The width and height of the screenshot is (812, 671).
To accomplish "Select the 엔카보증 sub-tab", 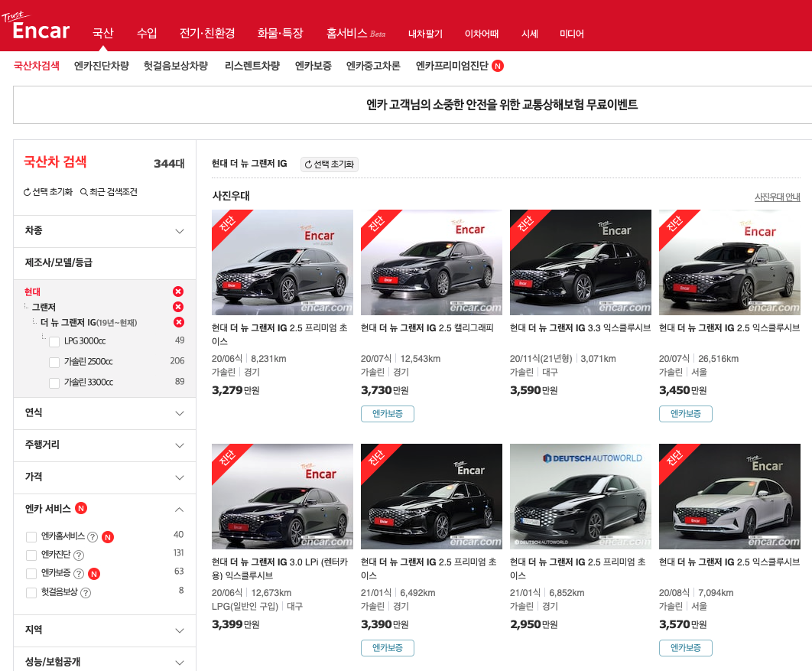I will [x=313, y=66].
